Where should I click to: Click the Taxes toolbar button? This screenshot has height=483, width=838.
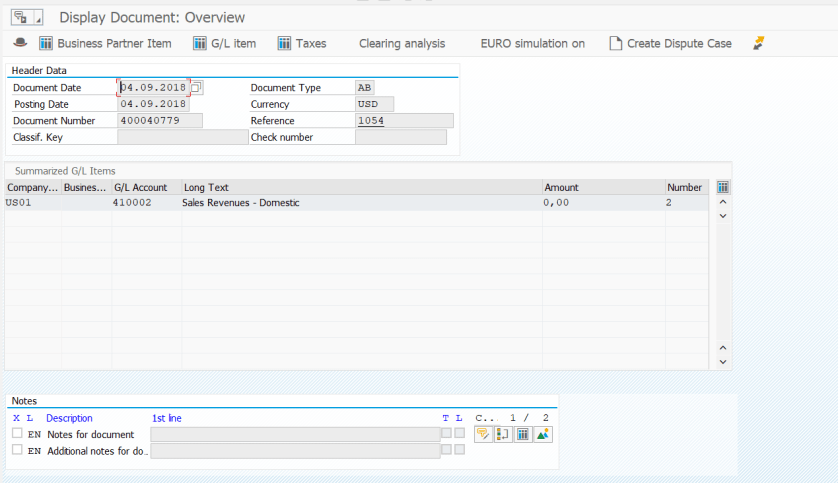coord(302,43)
